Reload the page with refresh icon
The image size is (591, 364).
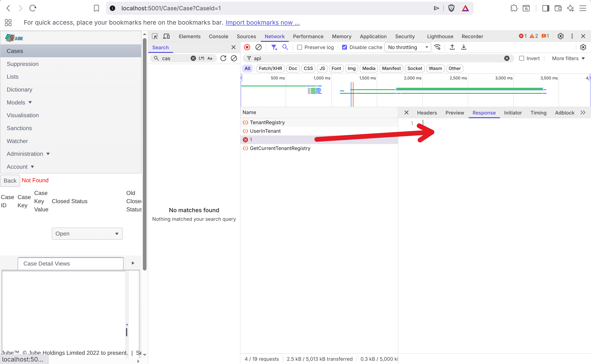(33, 8)
